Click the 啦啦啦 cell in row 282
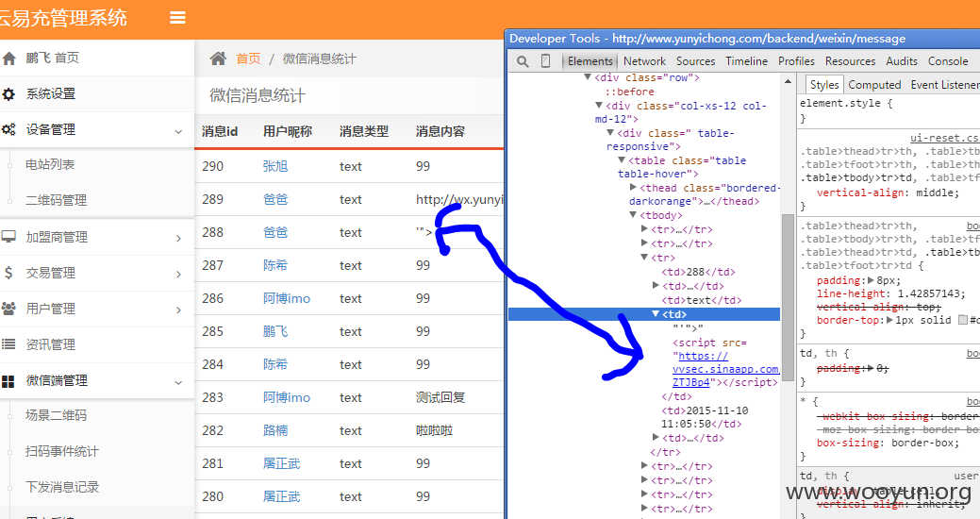 pos(435,431)
